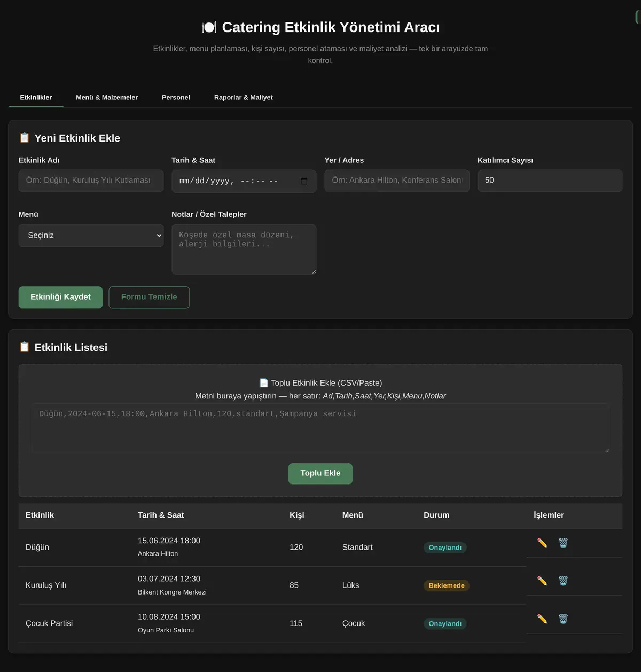The height and width of the screenshot is (672, 641).
Task: Click into the Yer / Adres field
Action: pos(397,181)
